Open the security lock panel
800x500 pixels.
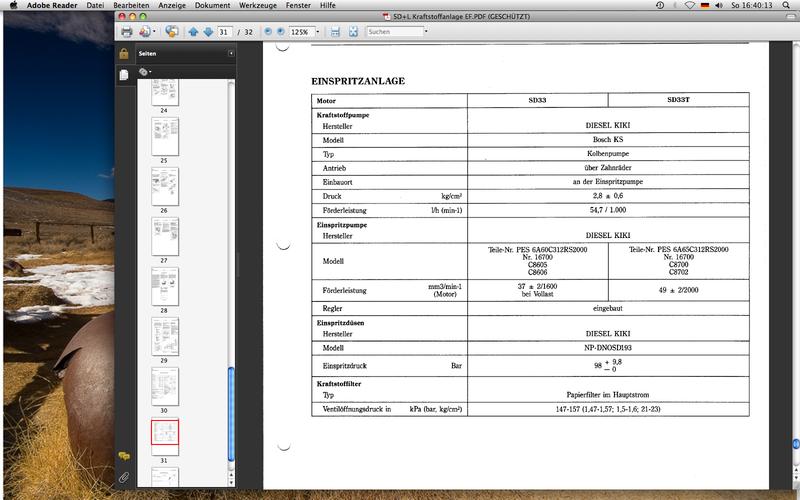[124, 53]
